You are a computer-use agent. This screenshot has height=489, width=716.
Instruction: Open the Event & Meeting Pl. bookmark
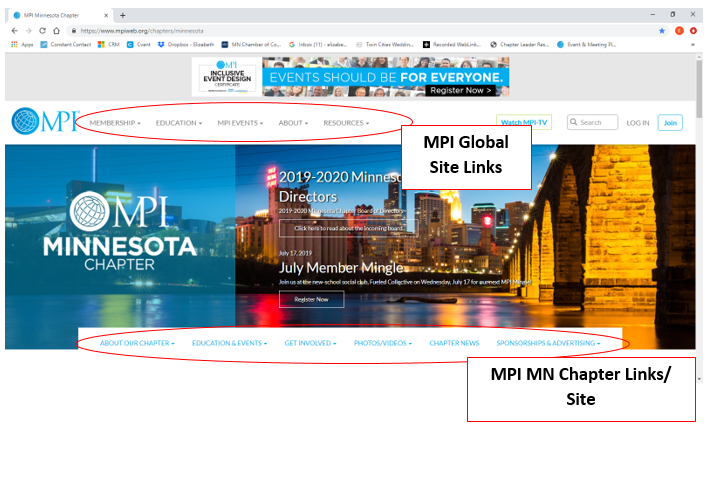point(587,44)
